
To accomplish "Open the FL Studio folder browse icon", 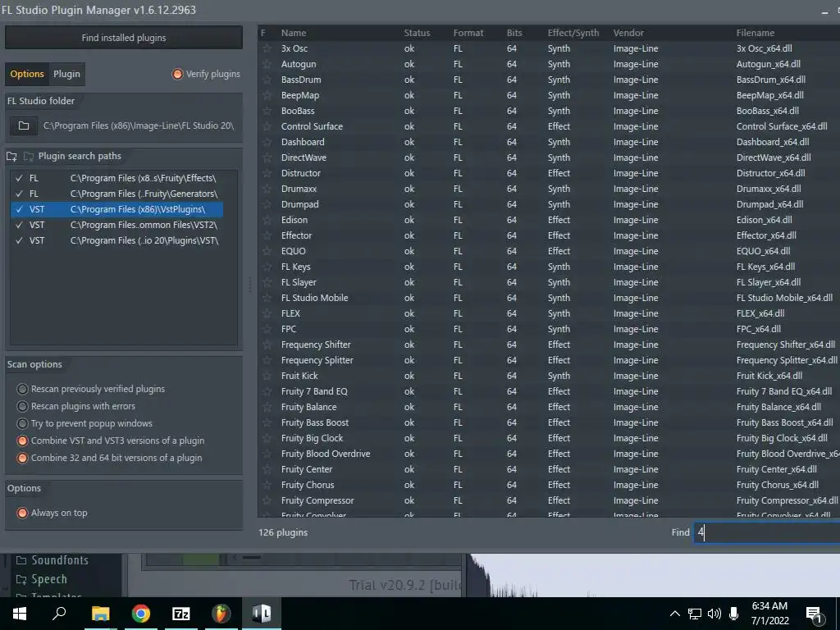I will coord(24,126).
